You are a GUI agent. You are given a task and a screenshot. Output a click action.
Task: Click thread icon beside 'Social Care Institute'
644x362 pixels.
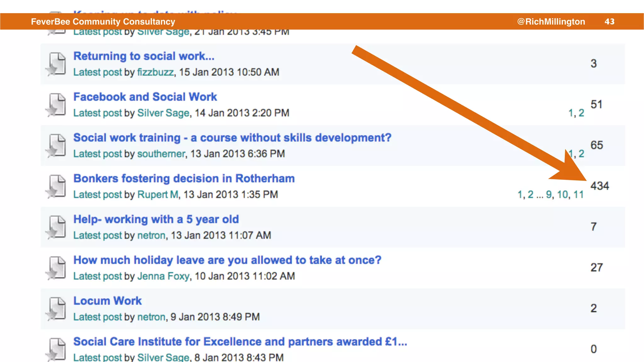(x=56, y=349)
